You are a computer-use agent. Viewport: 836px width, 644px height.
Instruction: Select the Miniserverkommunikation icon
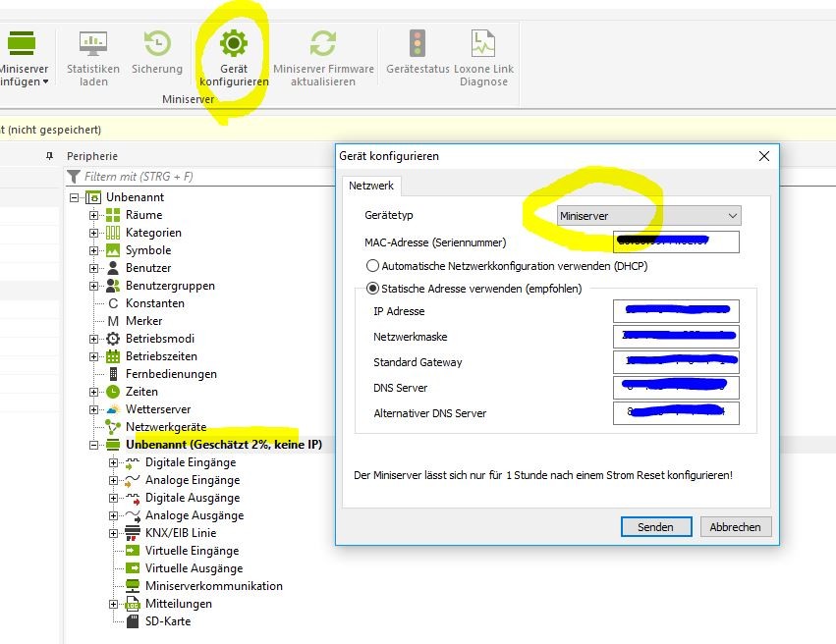pyautogui.click(x=133, y=586)
